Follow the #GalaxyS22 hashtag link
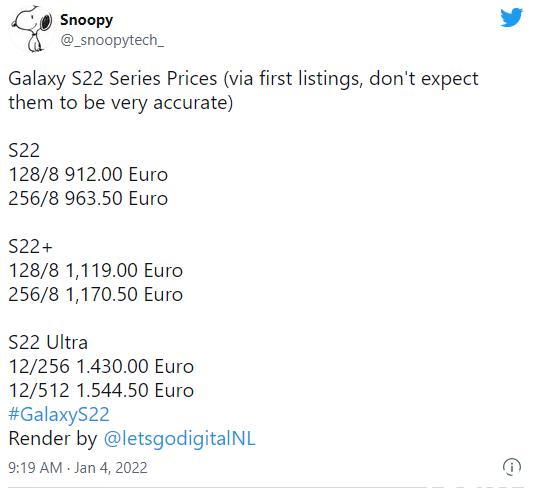This screenshot has width=536, height=489. tap(59, 415)
